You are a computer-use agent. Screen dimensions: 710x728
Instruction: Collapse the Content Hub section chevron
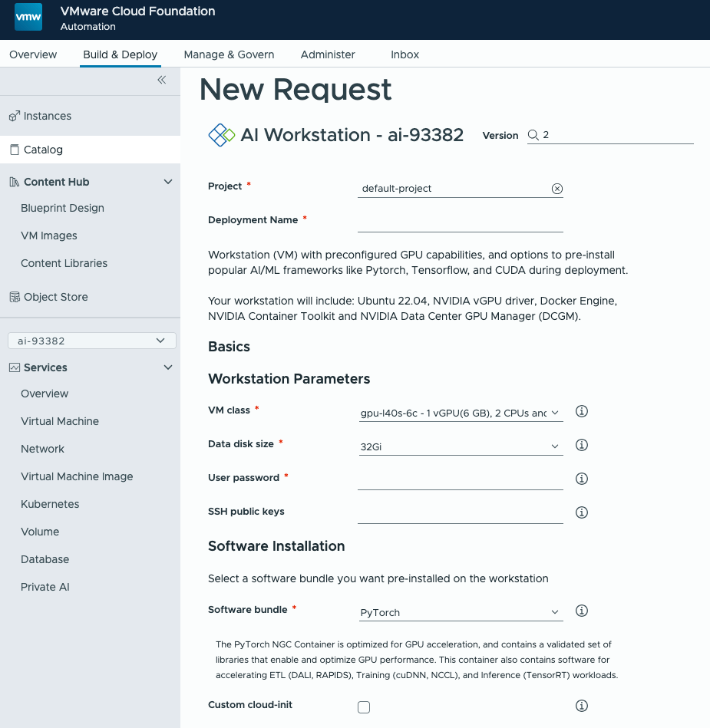pos(168,182)
